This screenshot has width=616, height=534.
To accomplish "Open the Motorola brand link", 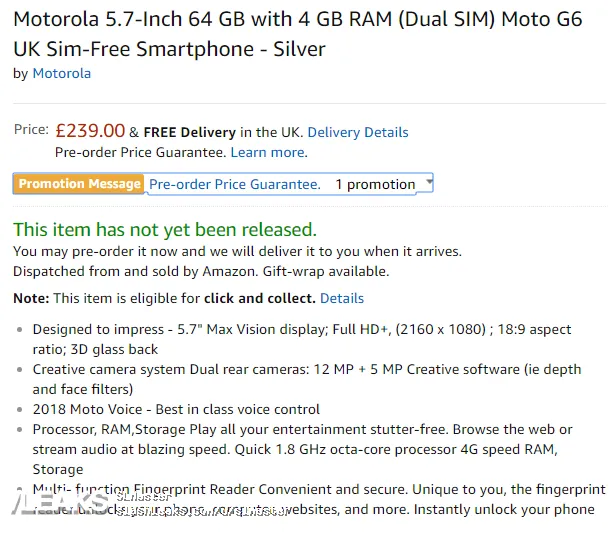I will [61, 73].
